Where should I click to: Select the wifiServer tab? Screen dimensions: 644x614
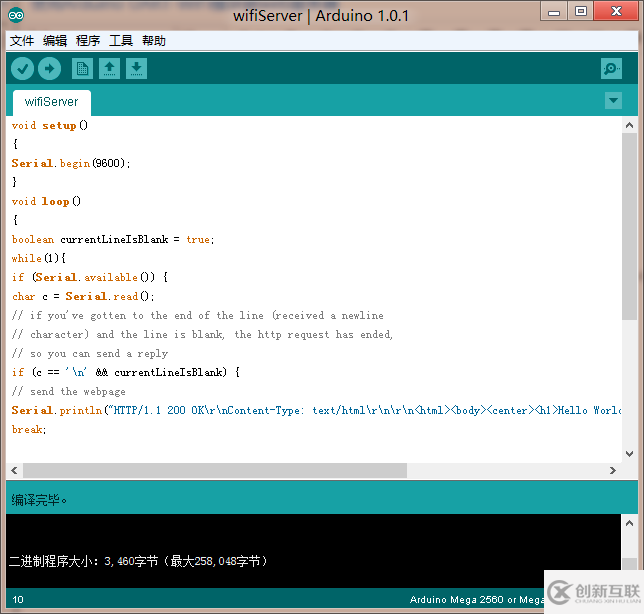52,102
